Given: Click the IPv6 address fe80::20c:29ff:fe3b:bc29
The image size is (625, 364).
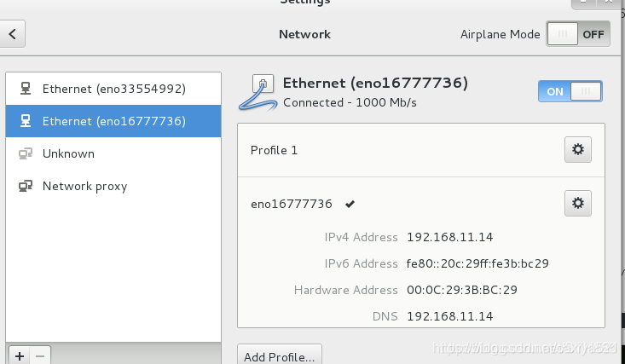Looking at the screenshot, I should (477, 263).
